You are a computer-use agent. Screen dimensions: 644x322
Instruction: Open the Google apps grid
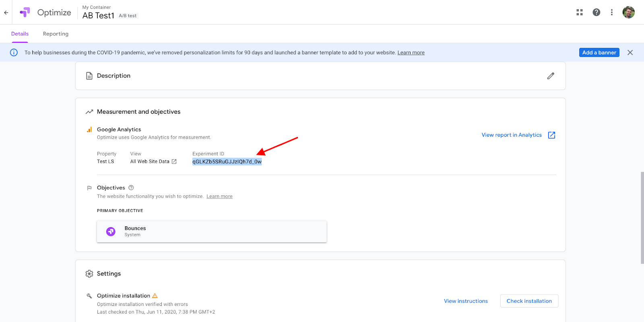580,12
